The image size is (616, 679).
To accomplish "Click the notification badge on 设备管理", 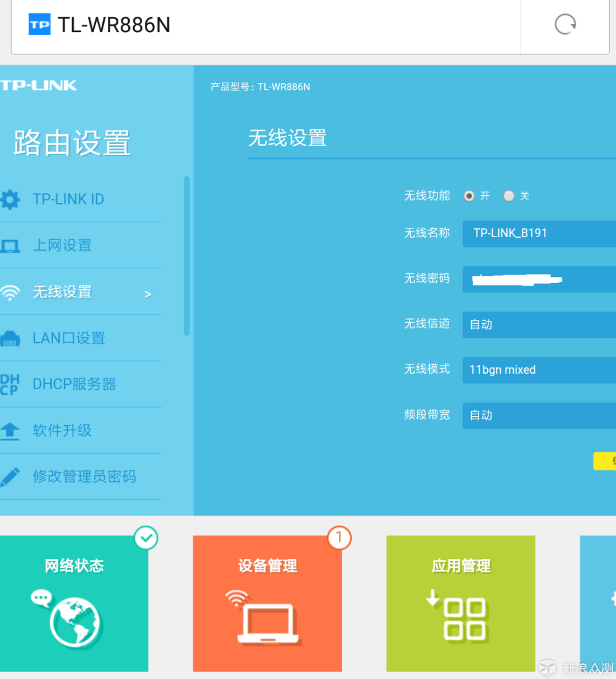I will (x=339, y=538).
